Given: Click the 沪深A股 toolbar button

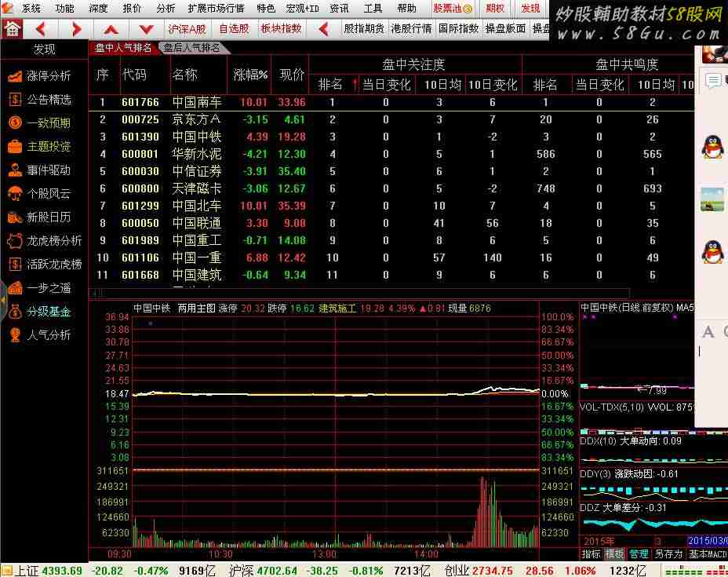Looking at the screenshot, I should 187,29.
